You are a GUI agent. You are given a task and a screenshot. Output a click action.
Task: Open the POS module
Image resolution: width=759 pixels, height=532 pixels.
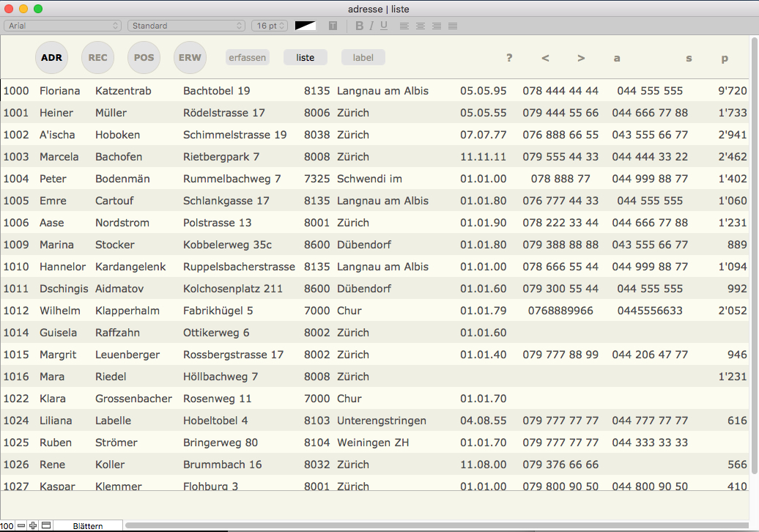coord(144,57)
